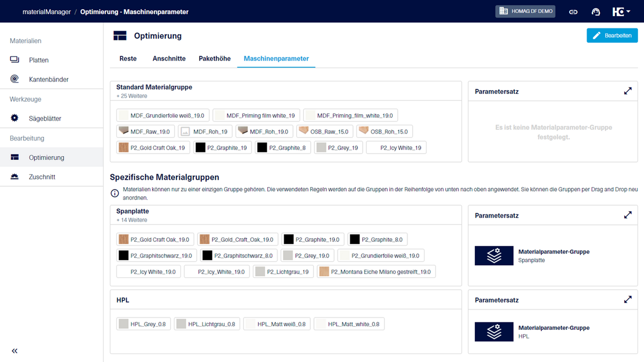
Task: Click the Sägeblätter saw blade icon
Action: click(14, 118)
